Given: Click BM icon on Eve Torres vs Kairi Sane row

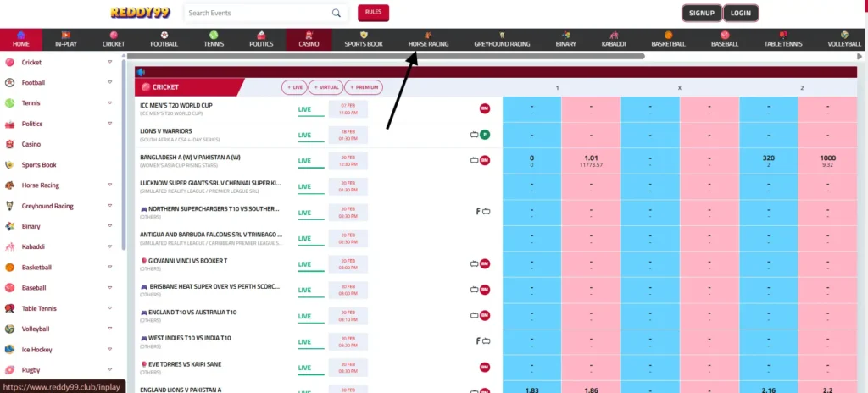Looking at the screenshot, I should point(484,368).
